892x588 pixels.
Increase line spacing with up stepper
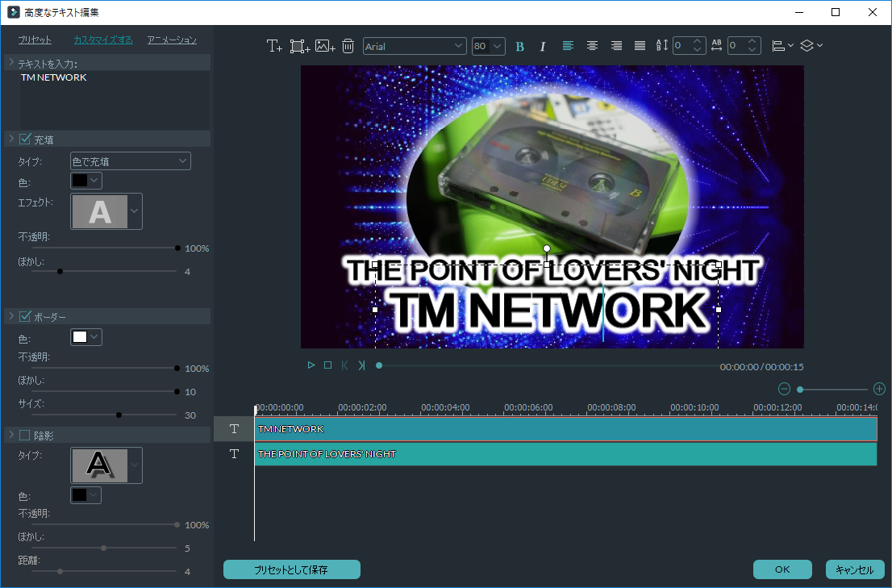point(698,41)
